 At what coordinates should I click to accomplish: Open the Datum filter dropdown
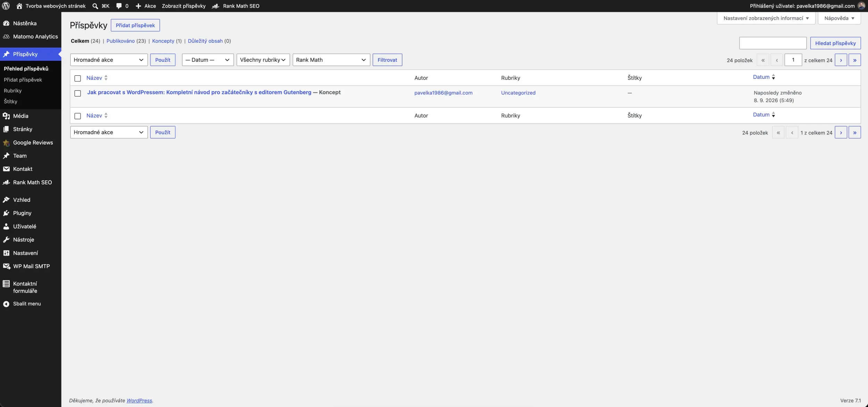[x=208, y=60]
